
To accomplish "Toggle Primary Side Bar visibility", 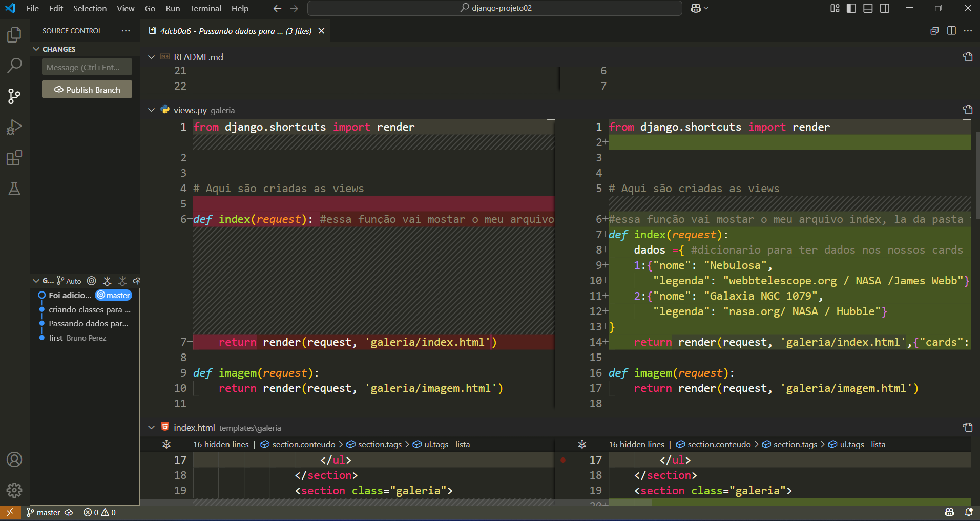I will [x=851, y=8].
